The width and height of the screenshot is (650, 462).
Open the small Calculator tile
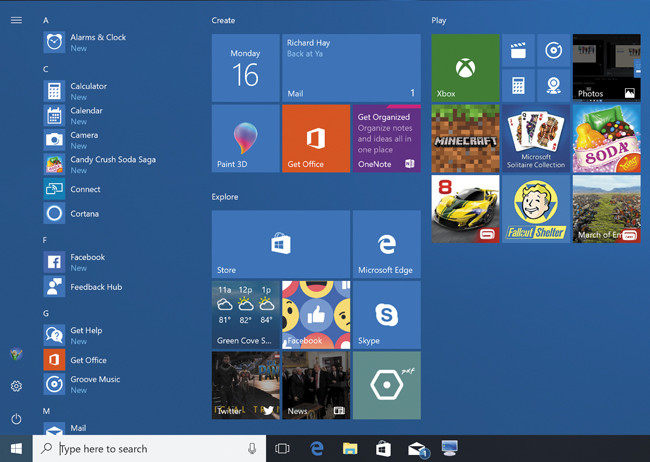click(x=518, y=86)
